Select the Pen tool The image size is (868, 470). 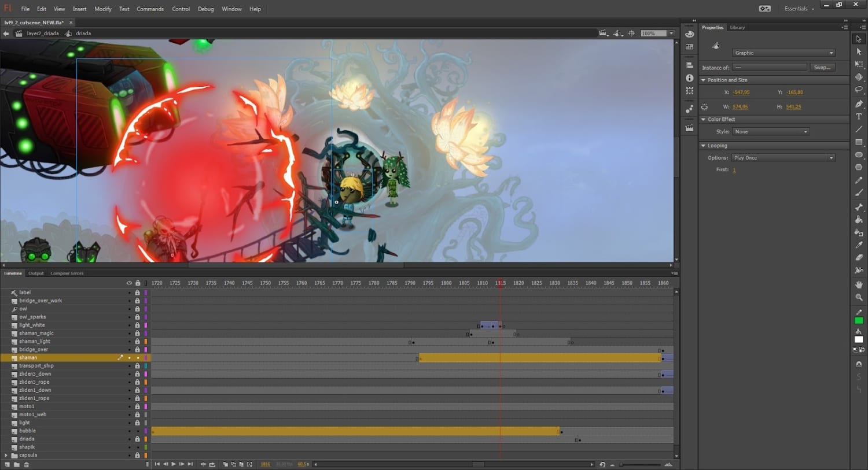tap(859, 104)
